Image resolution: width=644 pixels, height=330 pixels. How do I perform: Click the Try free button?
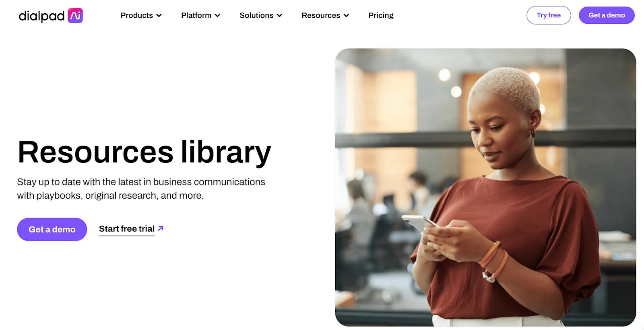coord(549,15)
